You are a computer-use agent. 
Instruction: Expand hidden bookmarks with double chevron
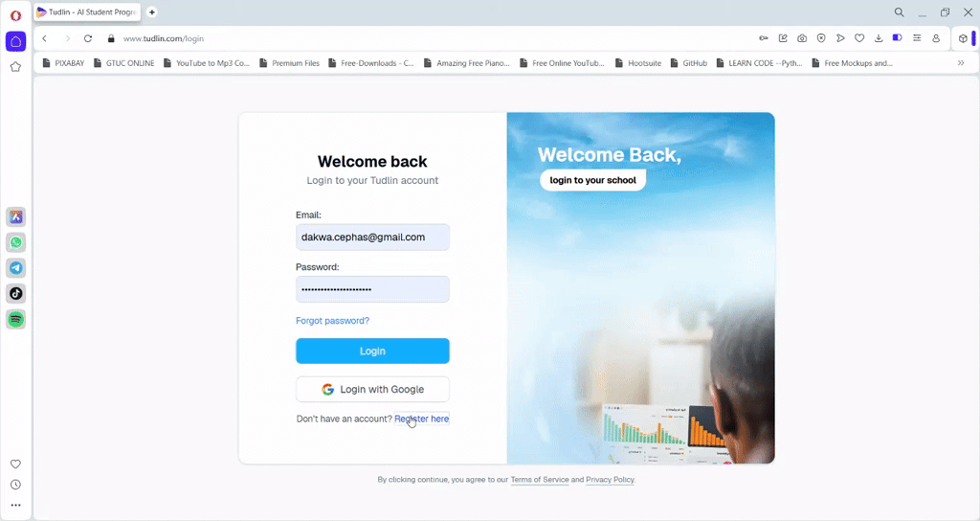click(x=961, y=63)
